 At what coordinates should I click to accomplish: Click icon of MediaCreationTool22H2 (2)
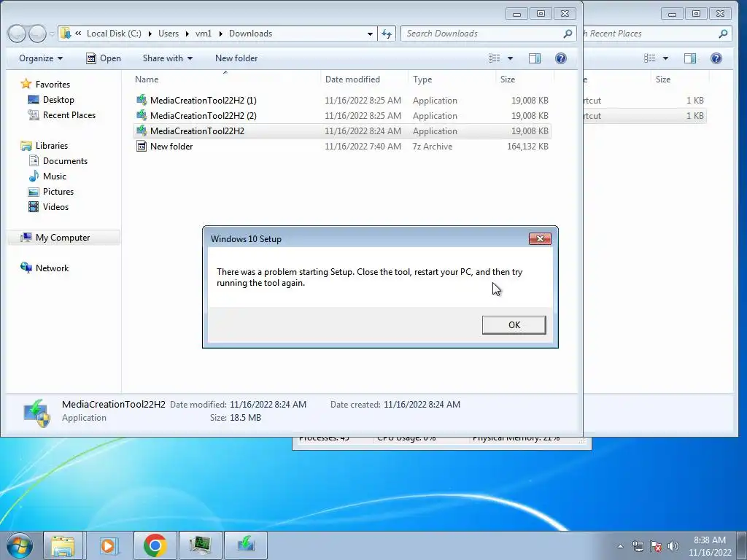[142, 115]
